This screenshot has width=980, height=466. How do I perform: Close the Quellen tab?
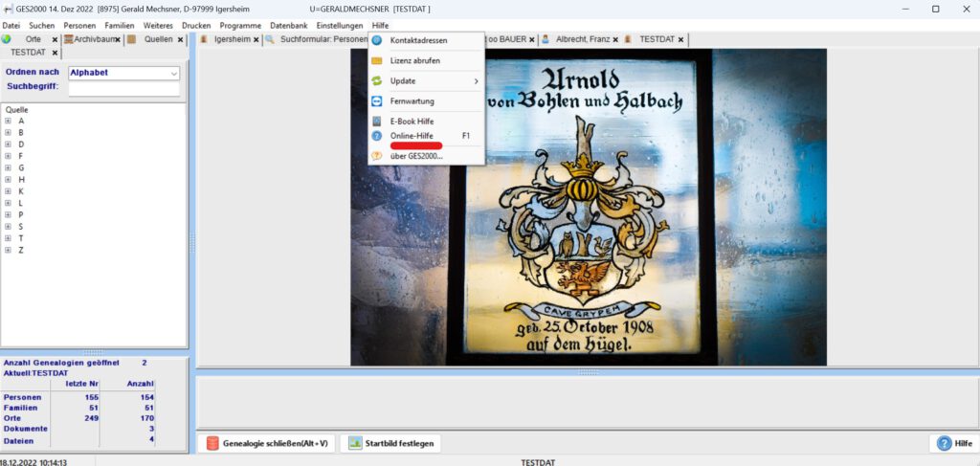[x=181, y=39]
